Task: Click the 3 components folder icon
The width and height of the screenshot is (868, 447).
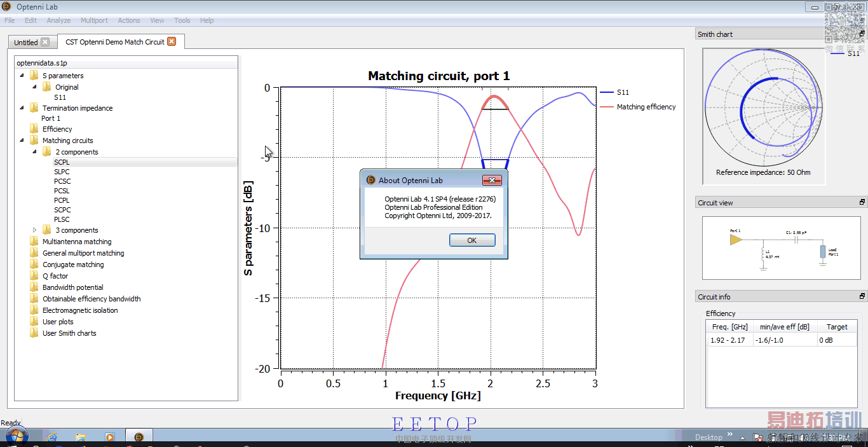Action: [46, 230]
